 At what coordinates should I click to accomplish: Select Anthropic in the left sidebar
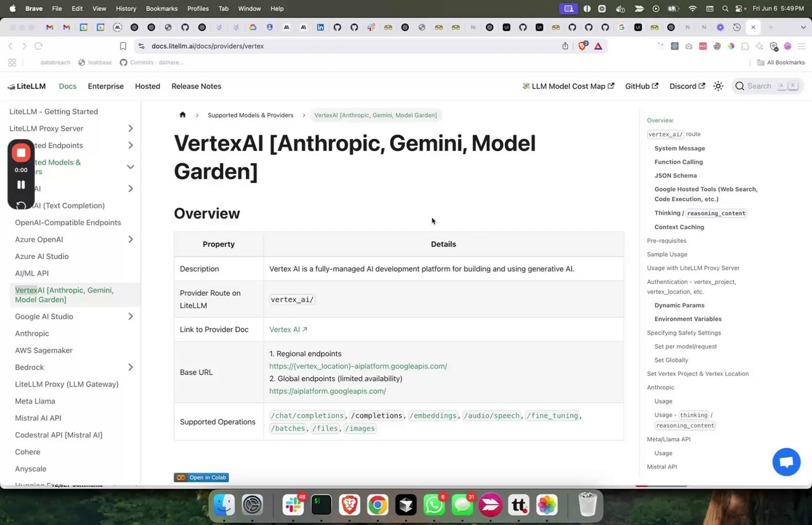pyautogui.click(x=32, y=333)
